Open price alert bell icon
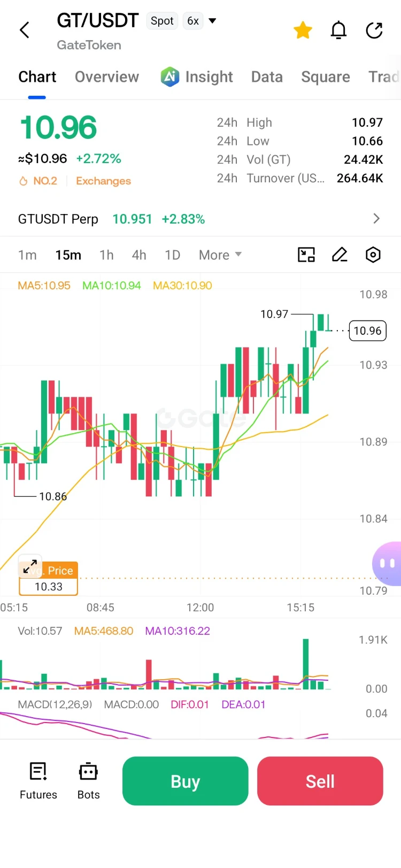This screenshot has height=868, width=401. (x=338, y=30)
